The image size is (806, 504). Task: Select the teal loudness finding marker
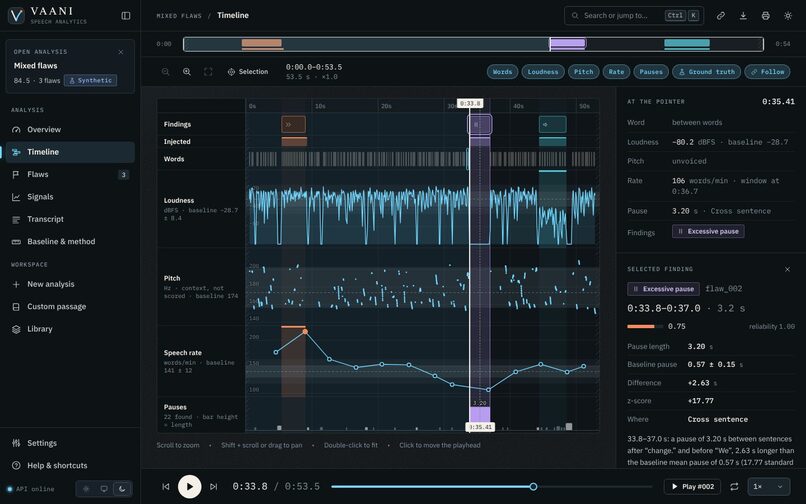(x=553, y=124)
